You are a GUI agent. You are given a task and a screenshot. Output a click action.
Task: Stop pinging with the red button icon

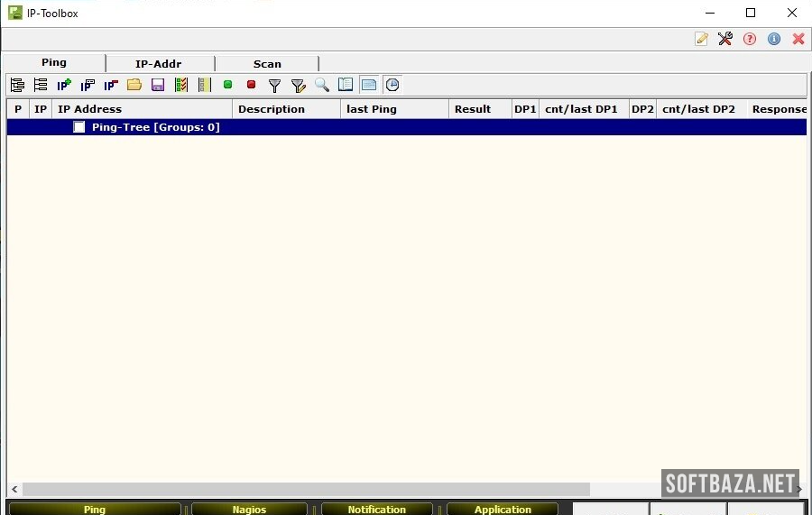(x=251, y=85)
